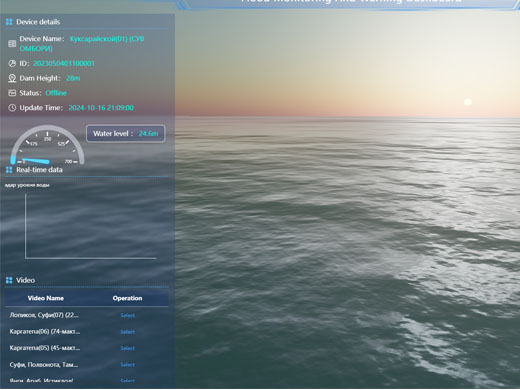
Task: Click the Device details section grid icon
Action: [x=9, y=22]
